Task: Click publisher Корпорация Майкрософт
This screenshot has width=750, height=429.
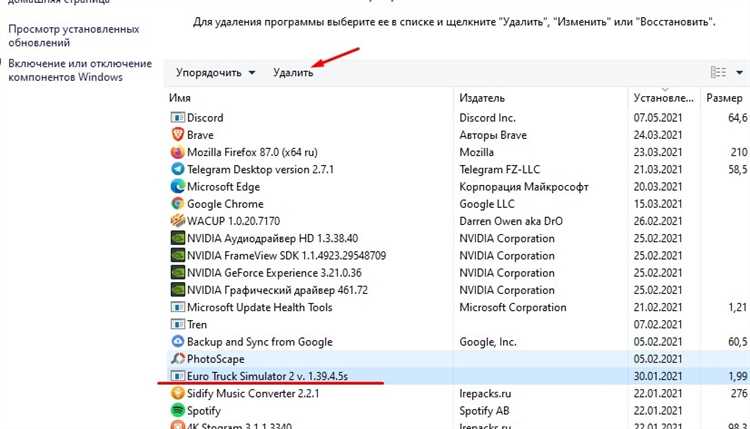Action: 524,187
